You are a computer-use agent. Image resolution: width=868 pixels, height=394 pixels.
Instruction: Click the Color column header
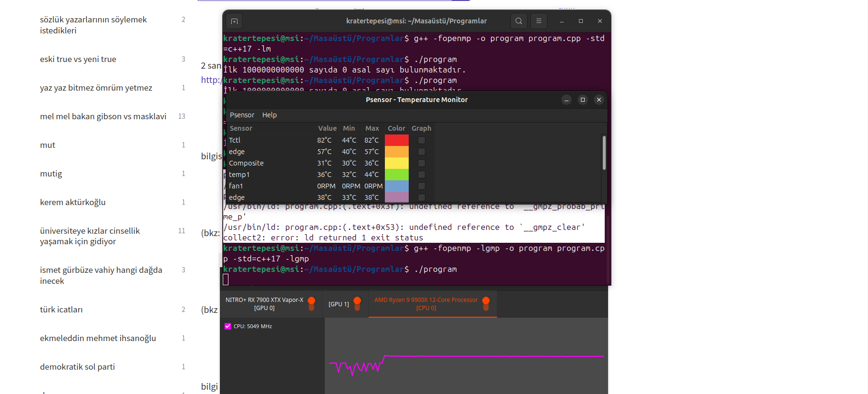[397, 128]
